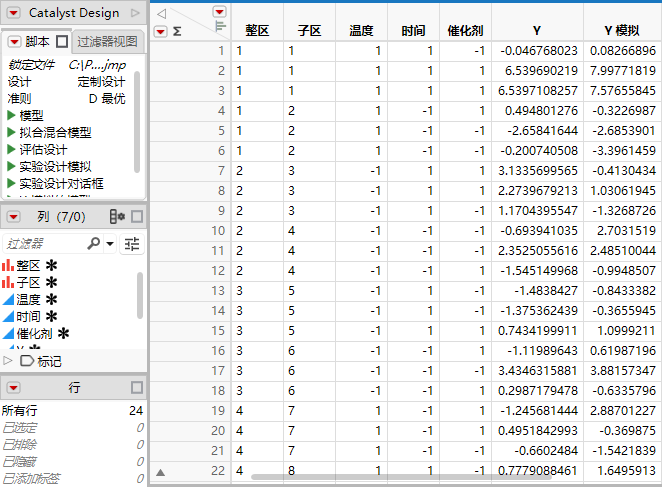
Task: Click the 标记 tag icon
Action: (27, 361)
